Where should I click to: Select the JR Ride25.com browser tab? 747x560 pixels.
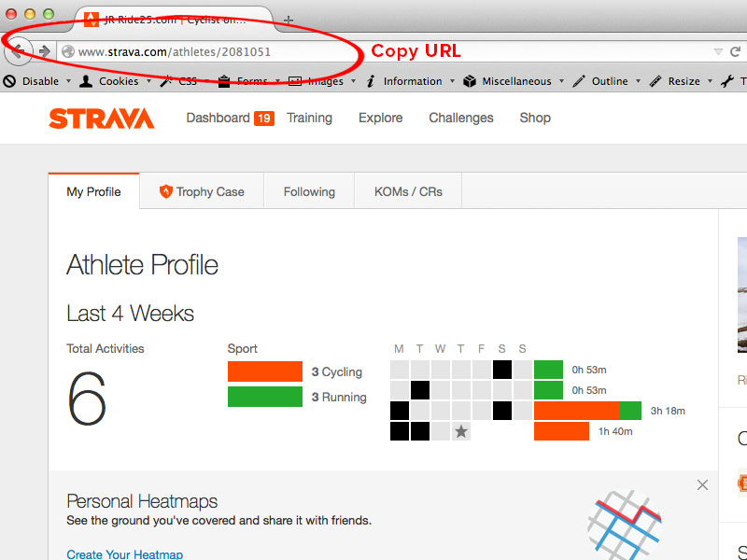point(174,20)
